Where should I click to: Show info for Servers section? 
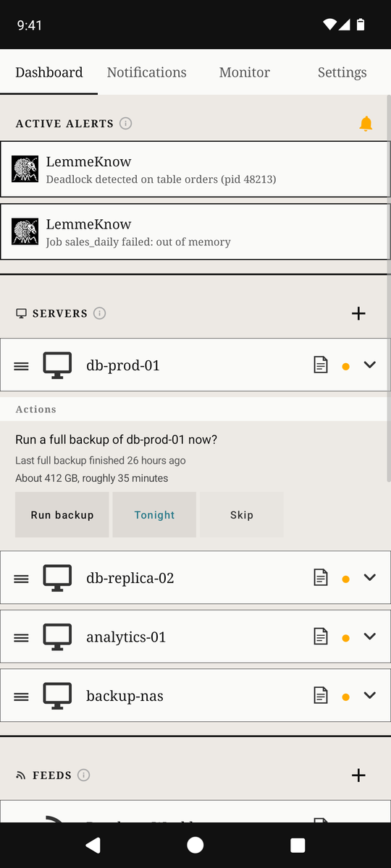click(x=100, y=313)
